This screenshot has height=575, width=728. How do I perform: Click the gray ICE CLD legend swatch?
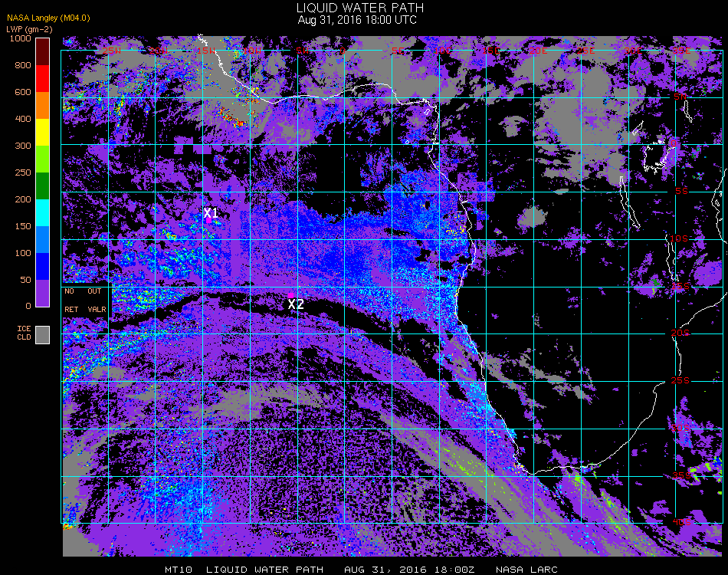pos(43,335)
